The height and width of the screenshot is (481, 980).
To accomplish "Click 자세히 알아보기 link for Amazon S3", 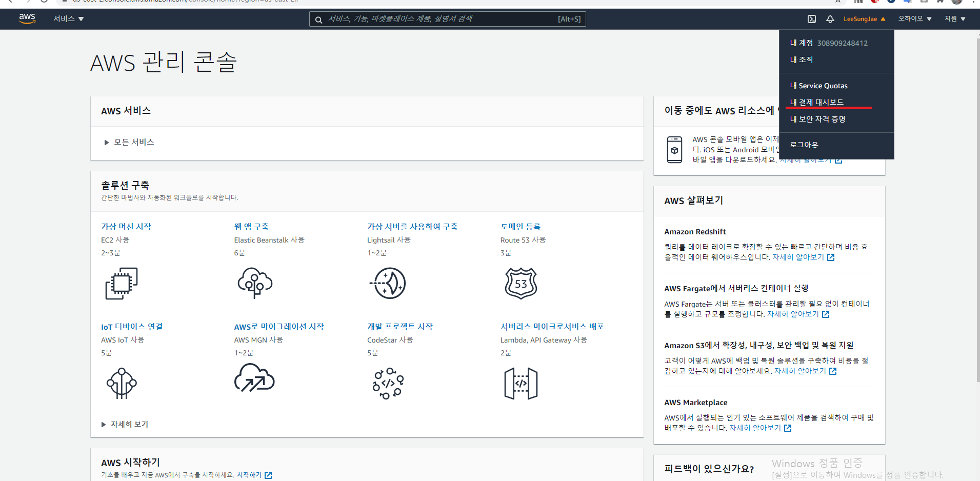I will [800, 371].
